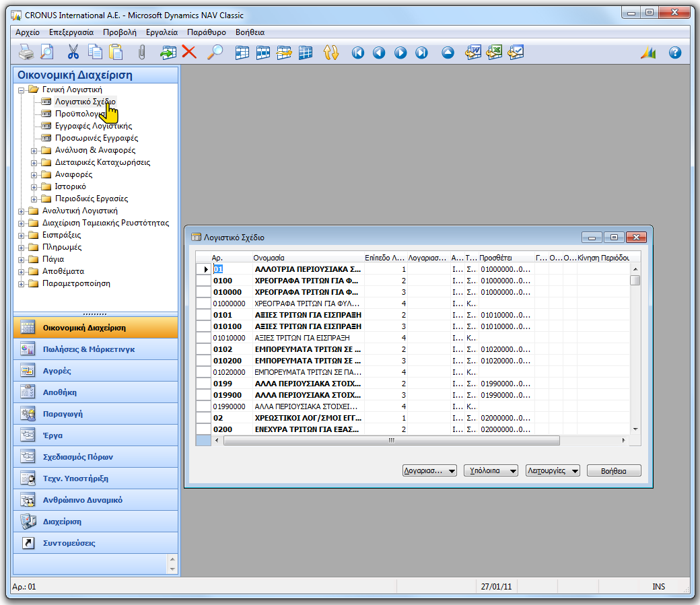Click the Show All toolbar icon
Viewport: 700px width, 605px height.
[306, 52]
